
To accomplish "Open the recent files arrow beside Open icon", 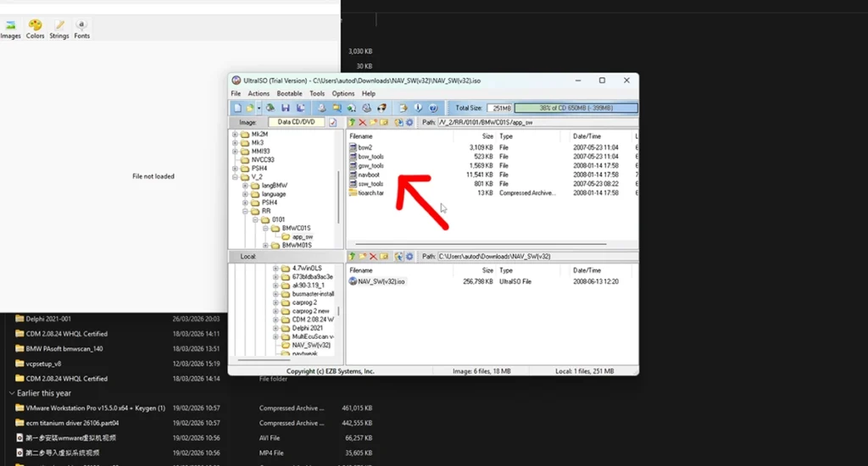I will [x=259, y=108].
